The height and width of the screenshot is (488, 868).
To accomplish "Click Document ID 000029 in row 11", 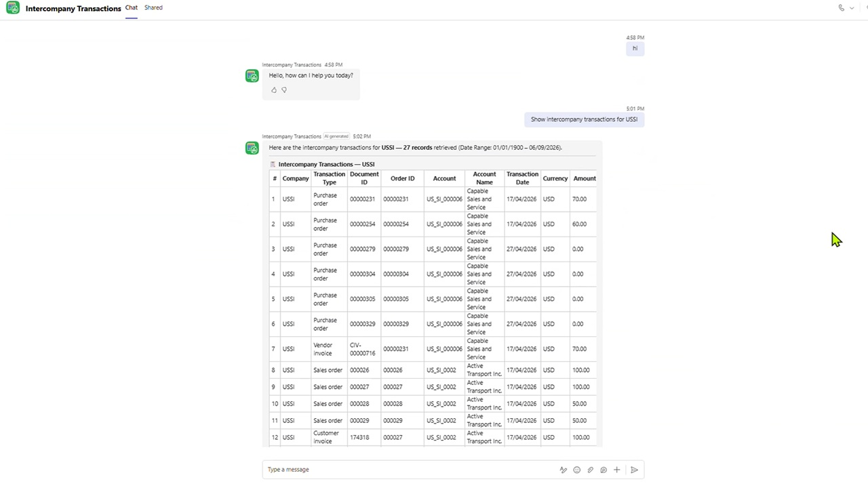I will pyautogui.click(x=359, y=421).
